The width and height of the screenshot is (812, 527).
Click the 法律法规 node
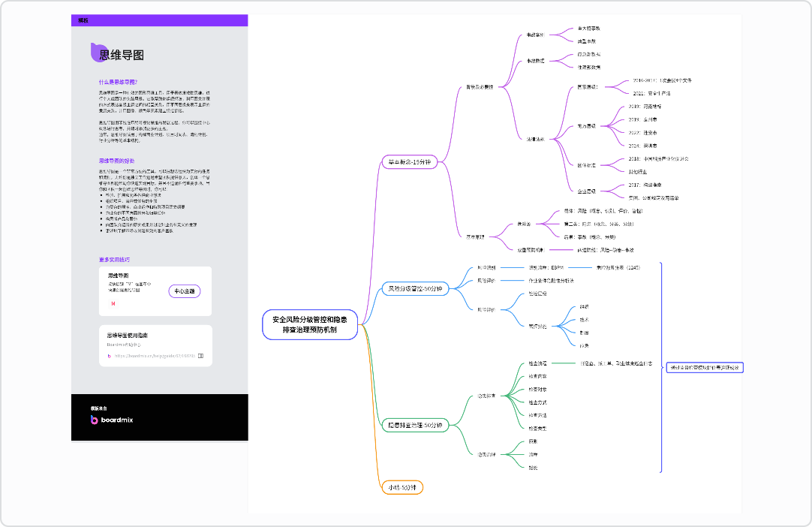(x=536, y=140)
